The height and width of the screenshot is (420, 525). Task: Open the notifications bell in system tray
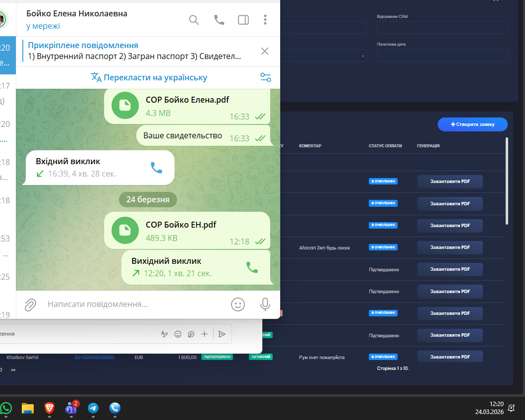[511, 408]
